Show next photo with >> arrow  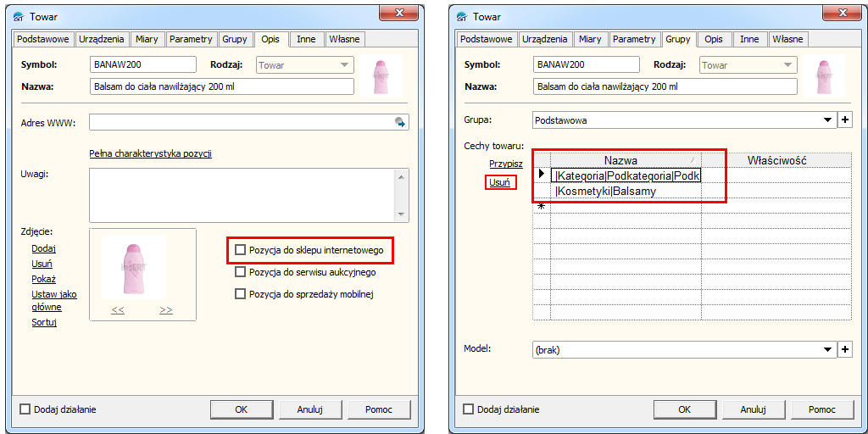(166, 310)
